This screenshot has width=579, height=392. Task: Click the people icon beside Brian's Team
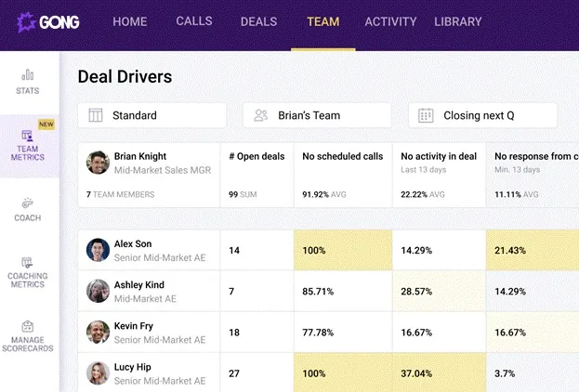[x=261, y=115]
